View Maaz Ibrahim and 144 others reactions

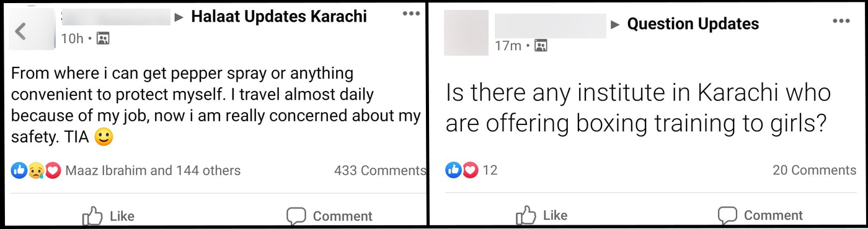(x=153, y=170)
